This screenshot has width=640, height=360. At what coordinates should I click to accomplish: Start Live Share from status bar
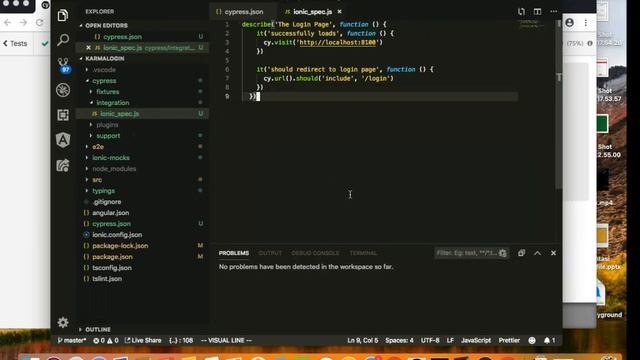[x=143, y=340]
